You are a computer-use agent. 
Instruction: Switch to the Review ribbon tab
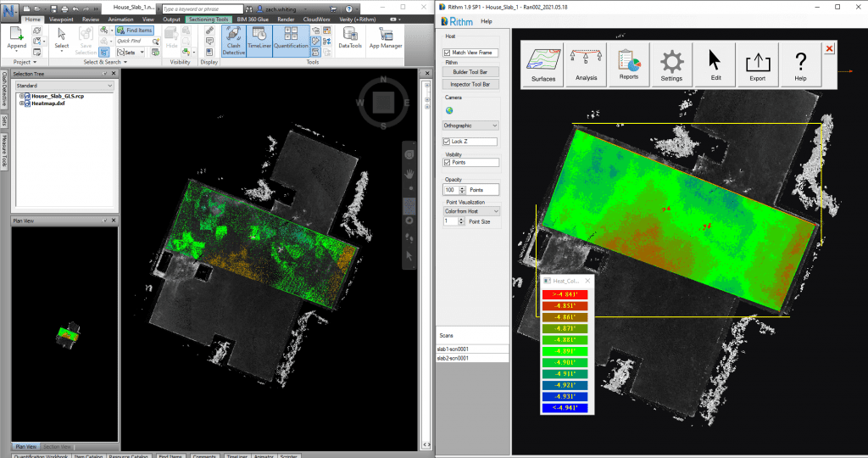[x=90, y=20]
